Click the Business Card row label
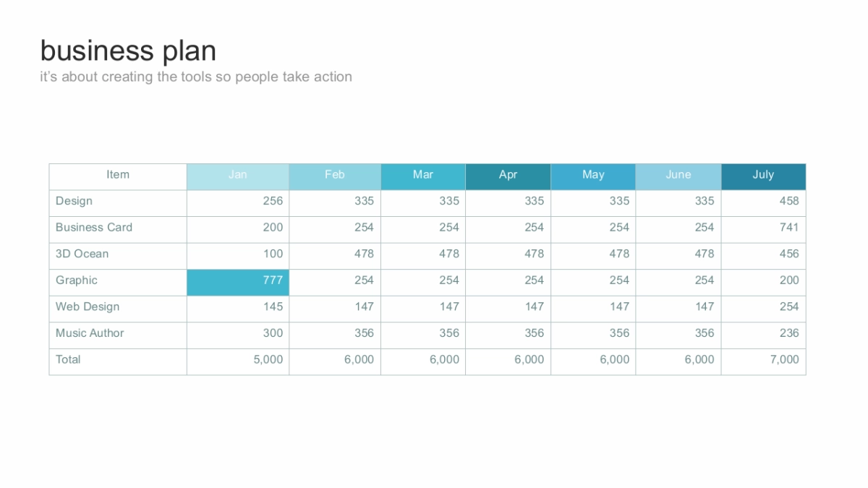This screenshot has height=488, width=868. click(x=94, y=227)
